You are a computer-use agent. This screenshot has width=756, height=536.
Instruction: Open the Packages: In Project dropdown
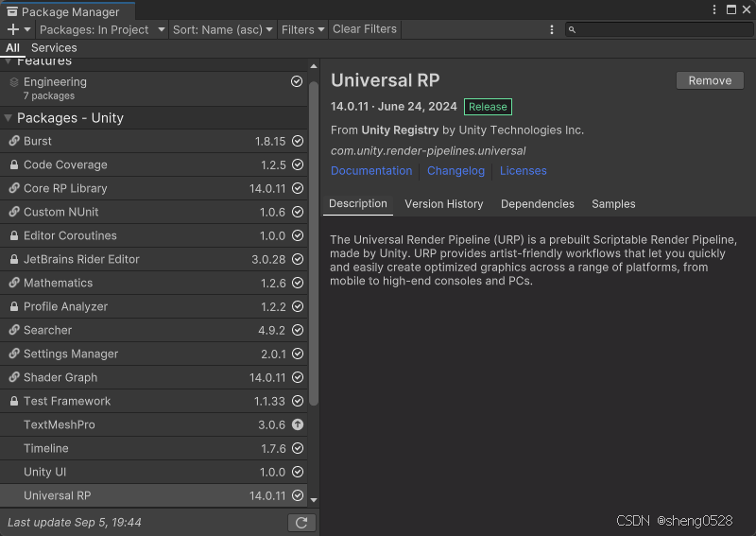tap(102, 29)
